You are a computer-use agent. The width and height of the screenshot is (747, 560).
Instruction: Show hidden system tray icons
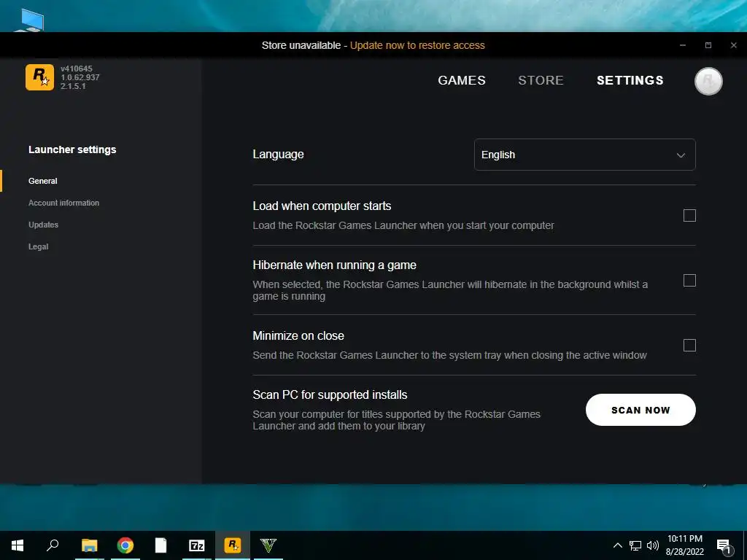coord(617,545)
